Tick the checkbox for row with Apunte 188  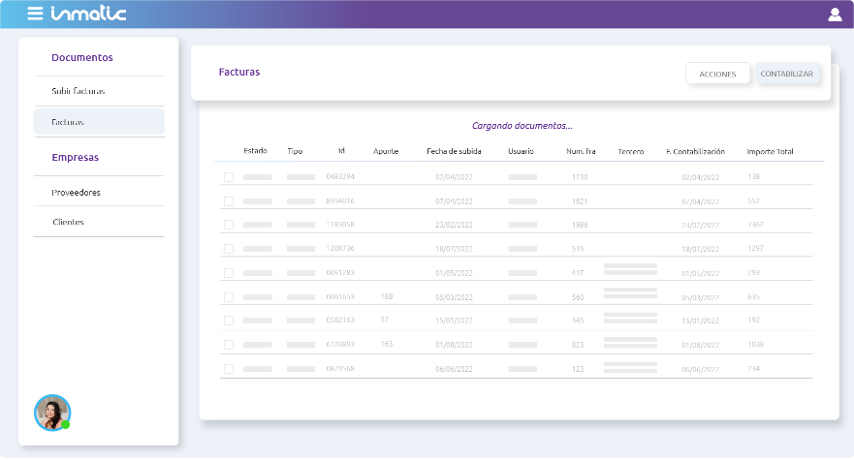228,297
